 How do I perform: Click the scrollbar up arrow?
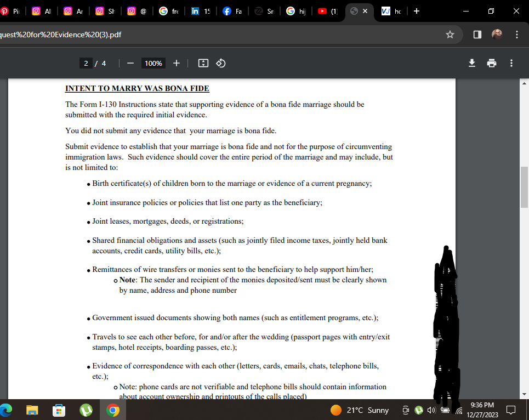(x=524, y=83)
